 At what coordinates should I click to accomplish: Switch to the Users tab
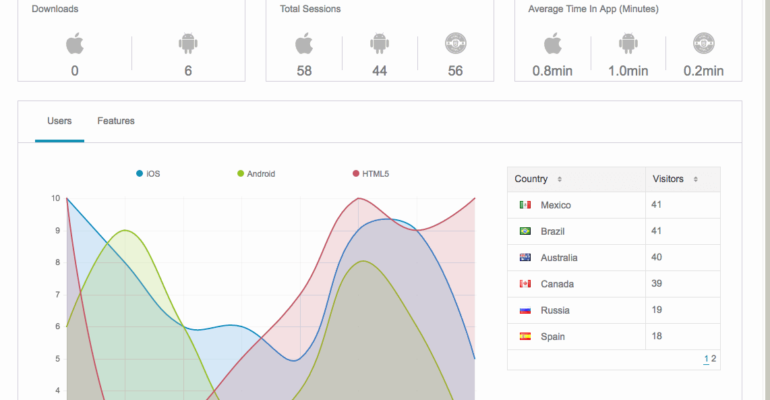pos(59,121)
